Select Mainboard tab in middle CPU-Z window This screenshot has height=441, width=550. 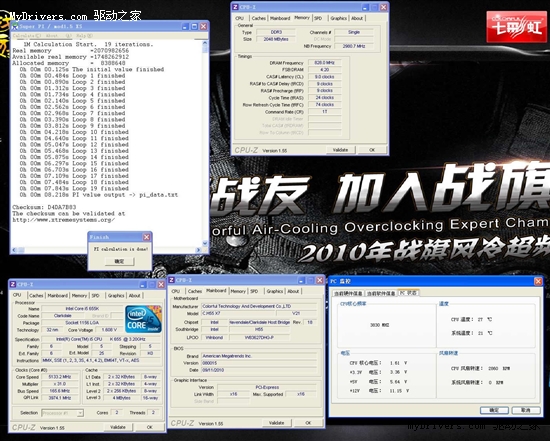click(x=216, y=290)
